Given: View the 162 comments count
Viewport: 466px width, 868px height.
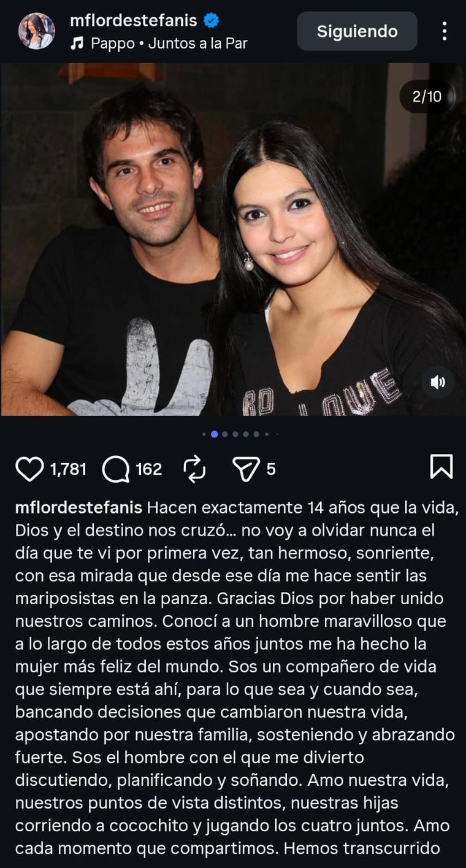Looking at the screenshot, I should coord(148,469).
